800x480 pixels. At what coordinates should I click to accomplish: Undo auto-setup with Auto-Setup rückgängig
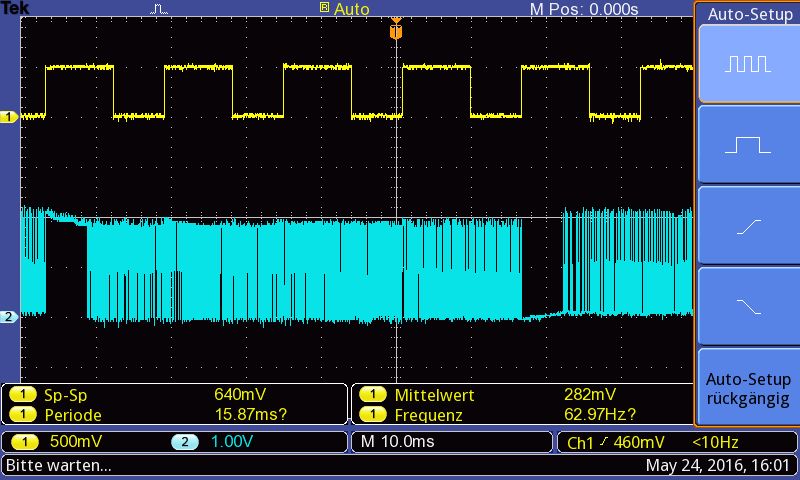[748, 388]
